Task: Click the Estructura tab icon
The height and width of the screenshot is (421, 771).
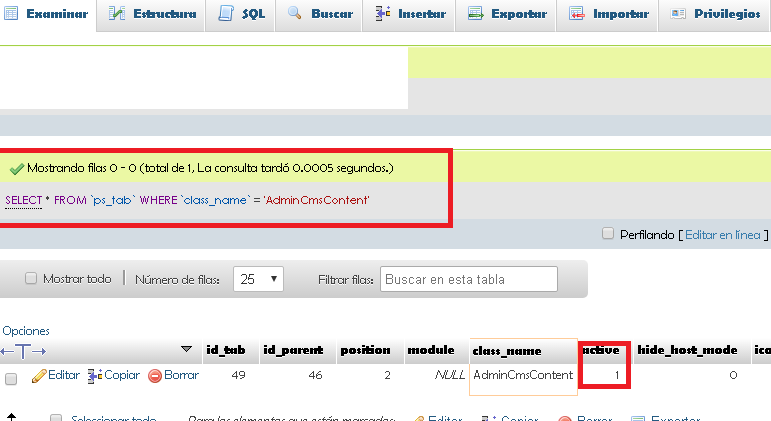Action: [117, 14]
